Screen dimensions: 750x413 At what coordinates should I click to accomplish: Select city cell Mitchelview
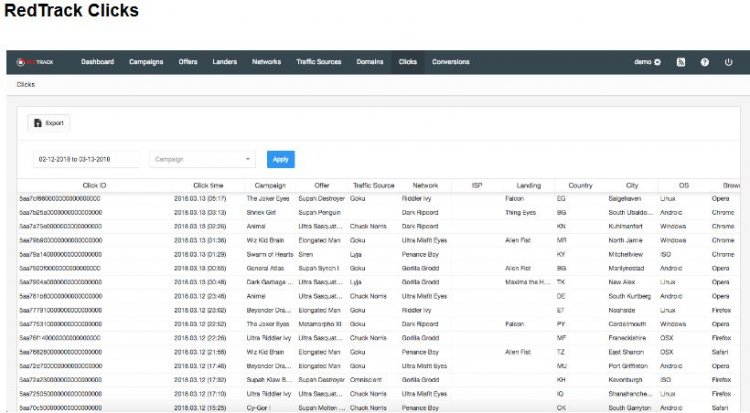point(626,255)
